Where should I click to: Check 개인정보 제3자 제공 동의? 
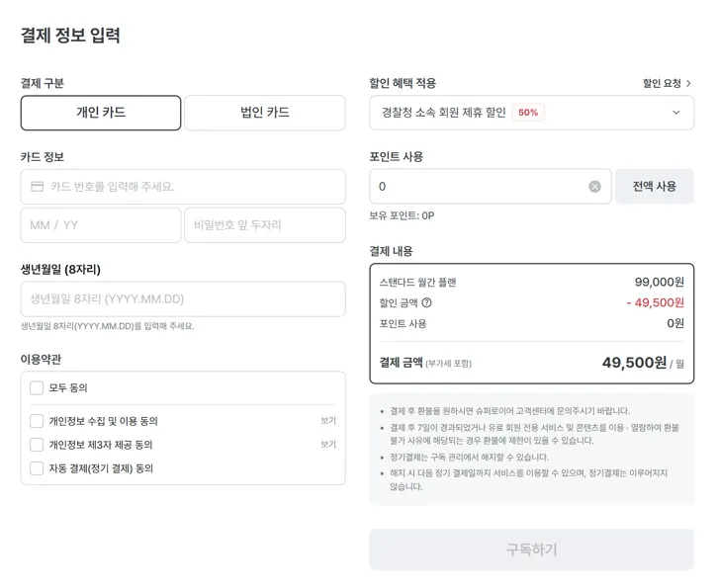click(37, 445)
